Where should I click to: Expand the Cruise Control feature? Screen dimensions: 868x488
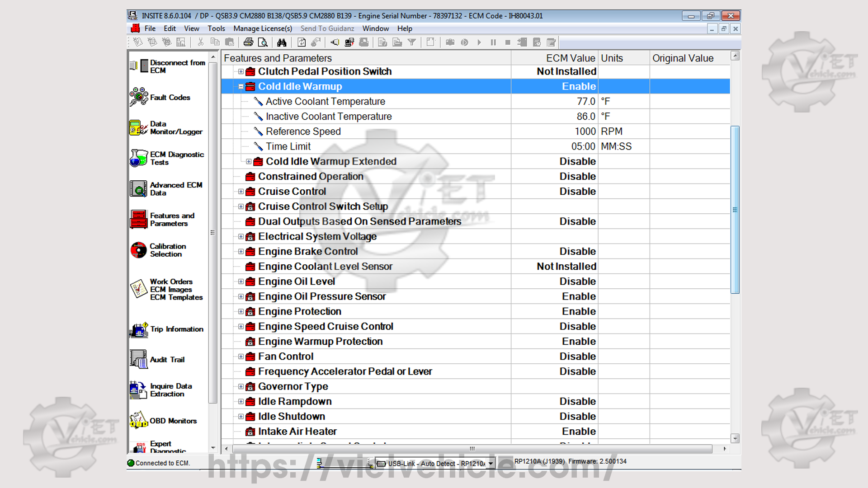point(241,192)
